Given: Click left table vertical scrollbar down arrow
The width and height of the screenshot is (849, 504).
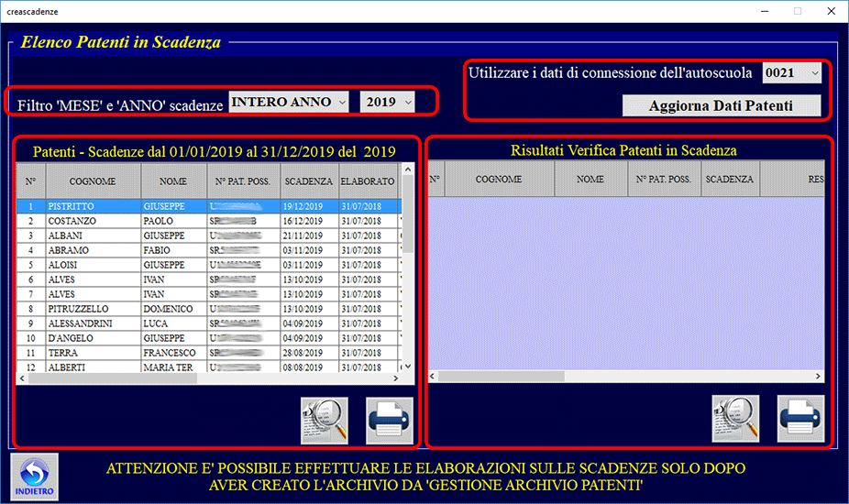Looking at the screenshot, I should pyautogui.click(x=408, y=367).
